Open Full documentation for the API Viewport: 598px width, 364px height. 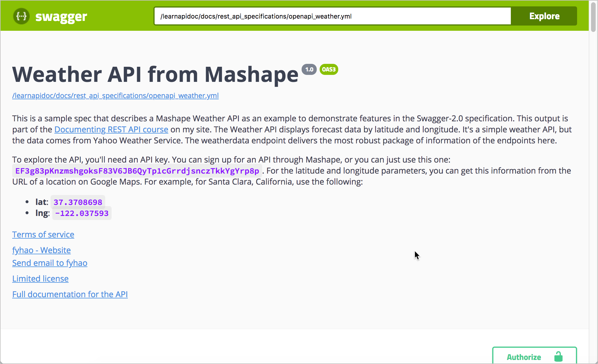tap(70, 294)
